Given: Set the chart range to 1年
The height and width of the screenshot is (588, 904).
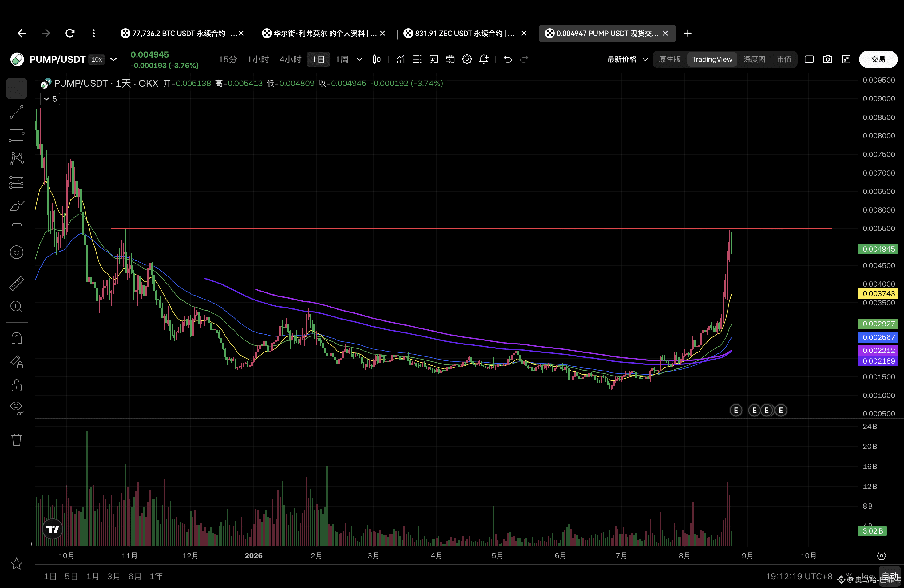Looking at the screenshot, I should click(x=156, y=576).
